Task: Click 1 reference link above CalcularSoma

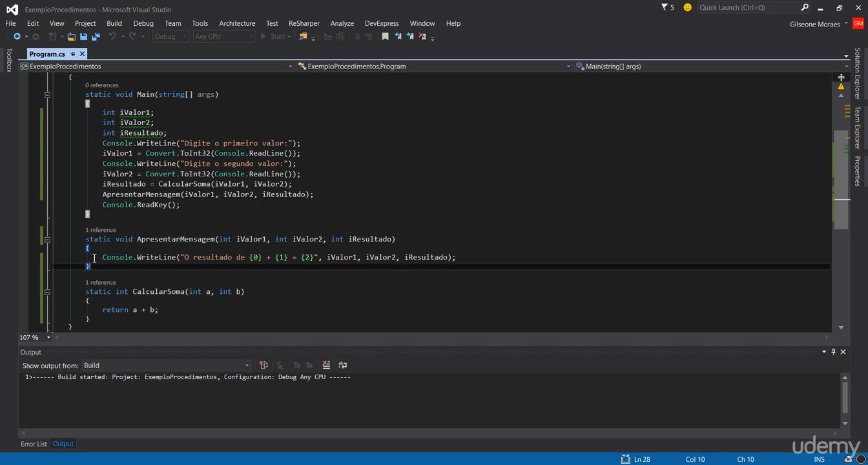Action: pos(101,282)
